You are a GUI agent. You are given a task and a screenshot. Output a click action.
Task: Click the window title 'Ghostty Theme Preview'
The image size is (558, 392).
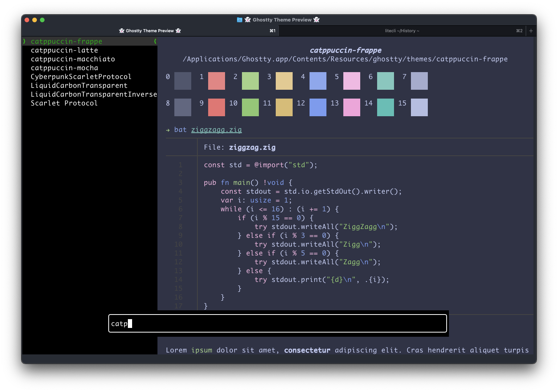[282, 20]
